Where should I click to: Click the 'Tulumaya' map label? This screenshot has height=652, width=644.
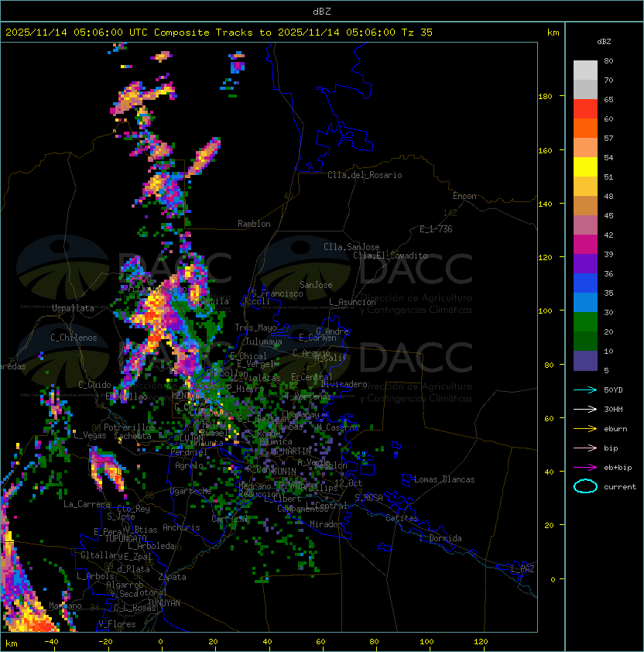tap(264, 341)
